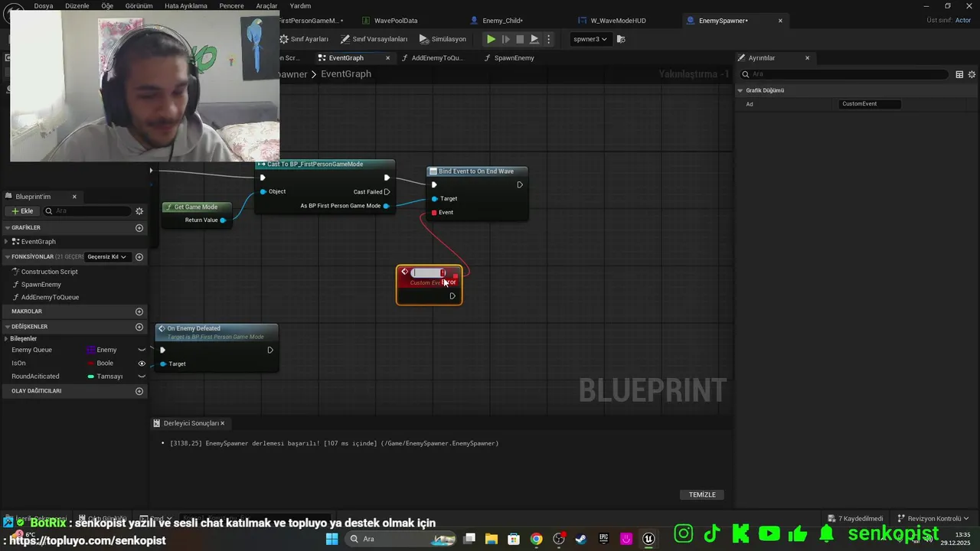The height and width of the screenshot is (551, 980).
Task: Click the Ekle add button
Action: [x=22, y=211]
